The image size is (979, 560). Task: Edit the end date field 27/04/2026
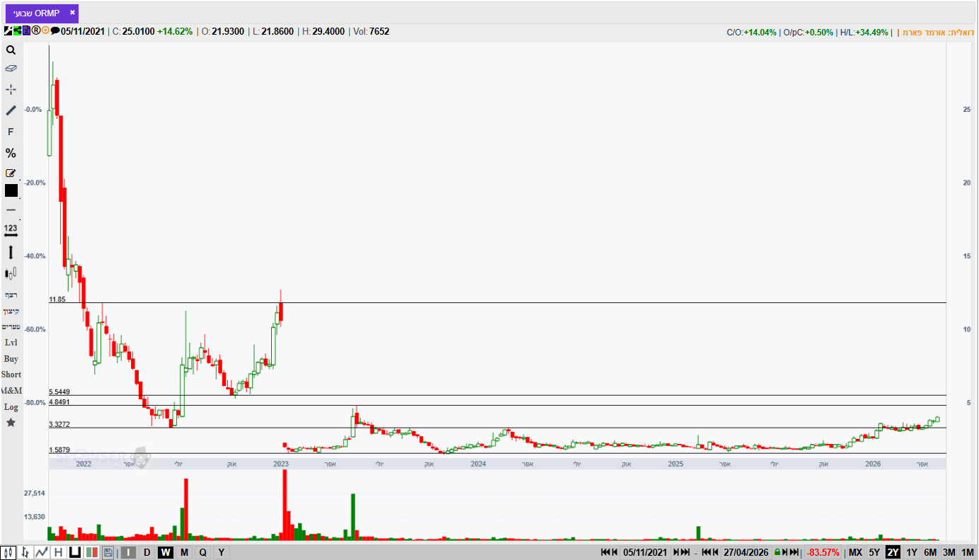point(746,552)
